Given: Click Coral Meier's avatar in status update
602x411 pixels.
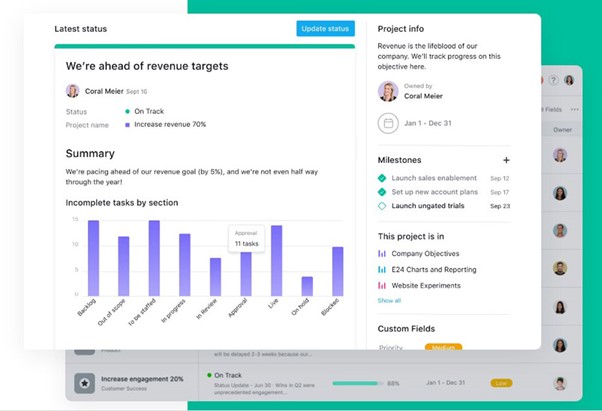Looking at the screenshot, I should (x=73, y=91).
